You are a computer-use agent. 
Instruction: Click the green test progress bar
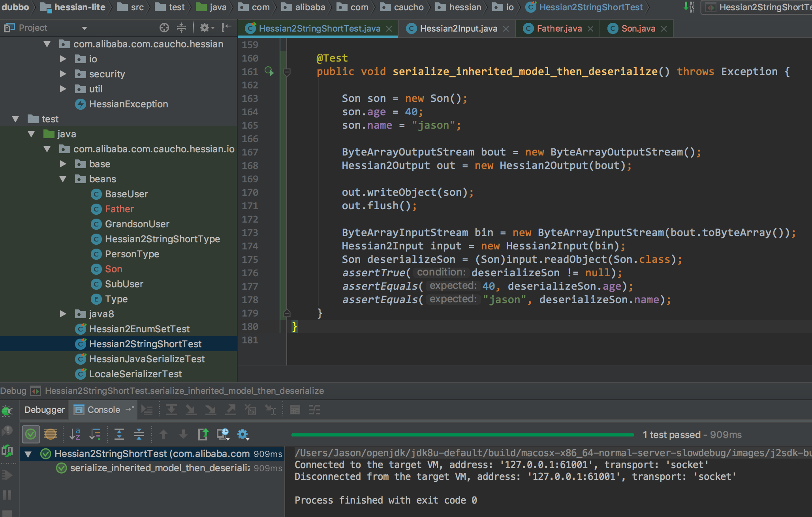[462, 435]
